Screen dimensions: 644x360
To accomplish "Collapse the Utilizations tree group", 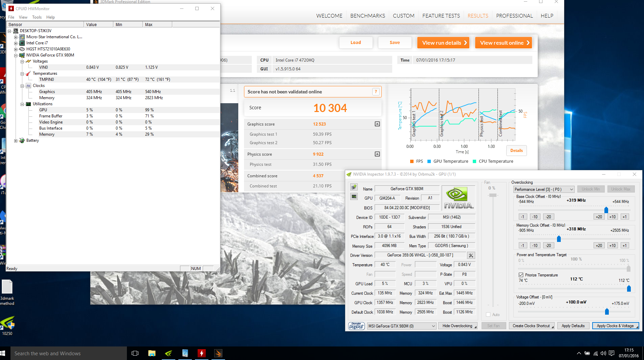I will click(22, 104).
